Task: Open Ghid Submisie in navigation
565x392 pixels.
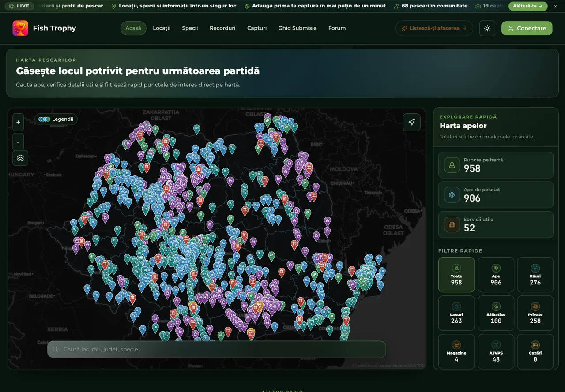Action: click(298, 28)
